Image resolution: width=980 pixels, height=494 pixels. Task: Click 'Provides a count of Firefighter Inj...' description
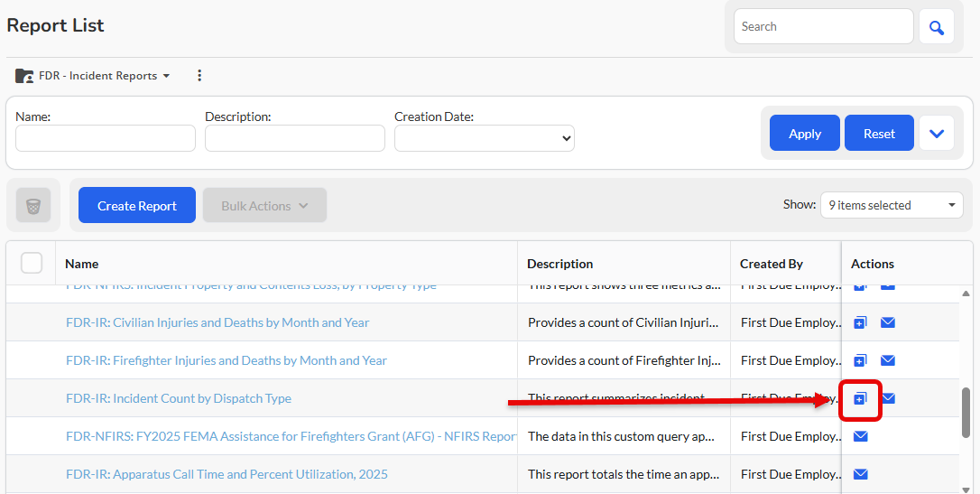click(x=624, y=361)
